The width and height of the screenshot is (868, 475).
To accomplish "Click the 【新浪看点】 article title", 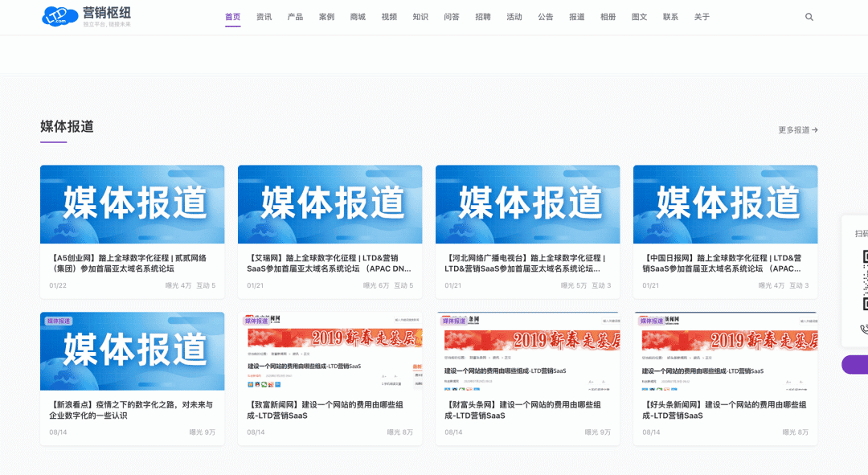I will [131, 410].
